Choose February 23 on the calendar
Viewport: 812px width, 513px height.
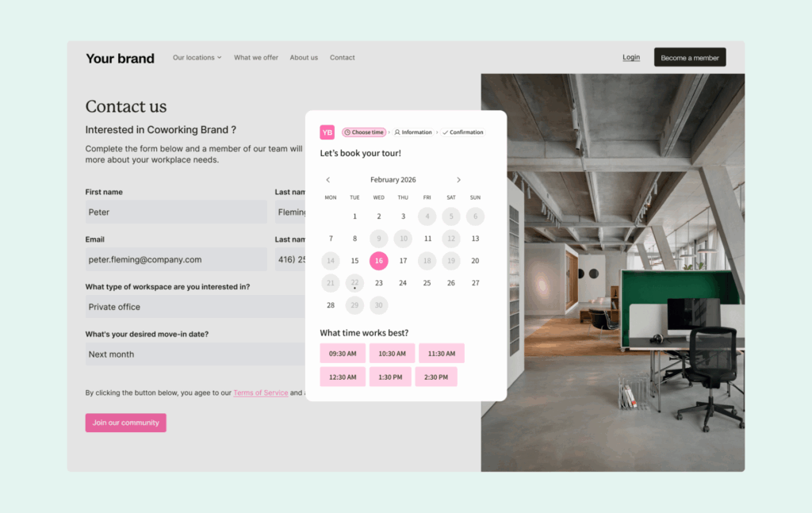pyautogui.click(x=378, y=282)
